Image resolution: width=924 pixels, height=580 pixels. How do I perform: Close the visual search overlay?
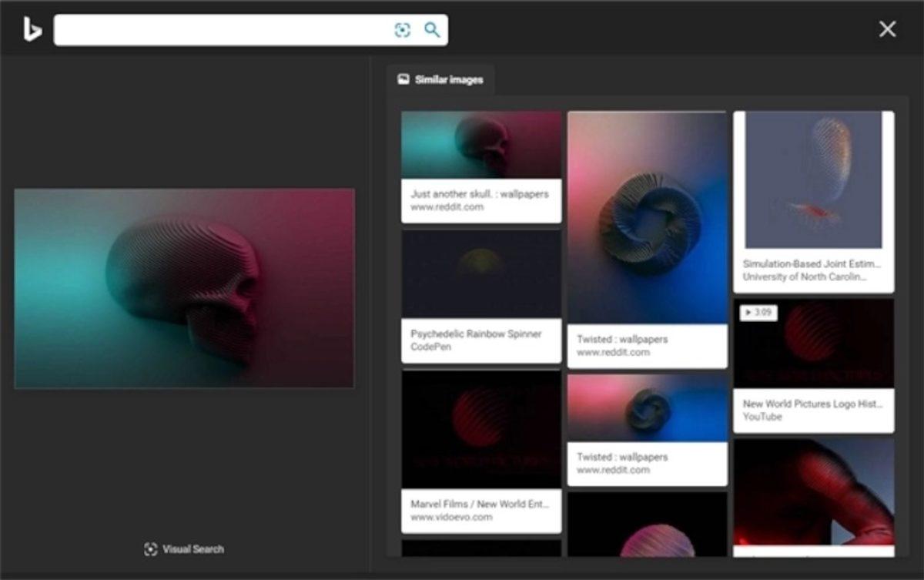tap(887, 29)
